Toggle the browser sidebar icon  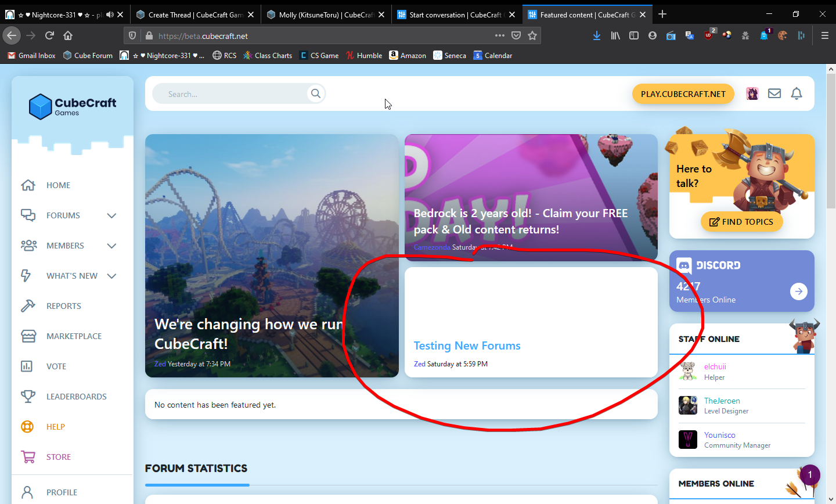point(634,35)
